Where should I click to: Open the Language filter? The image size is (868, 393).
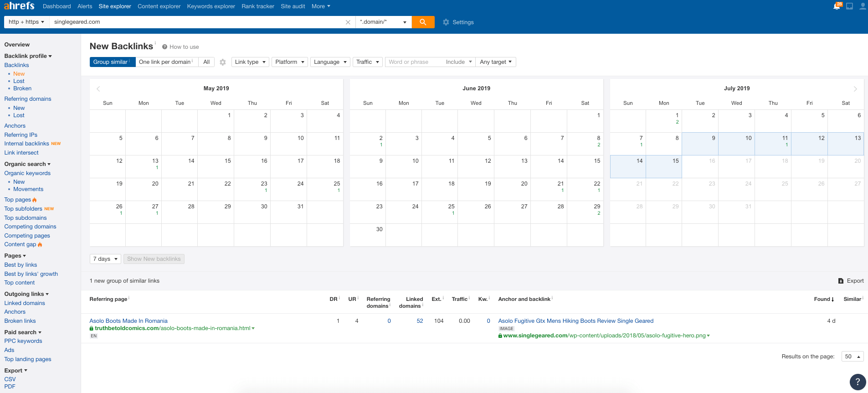pyautogui.click(x=330, y=62)
